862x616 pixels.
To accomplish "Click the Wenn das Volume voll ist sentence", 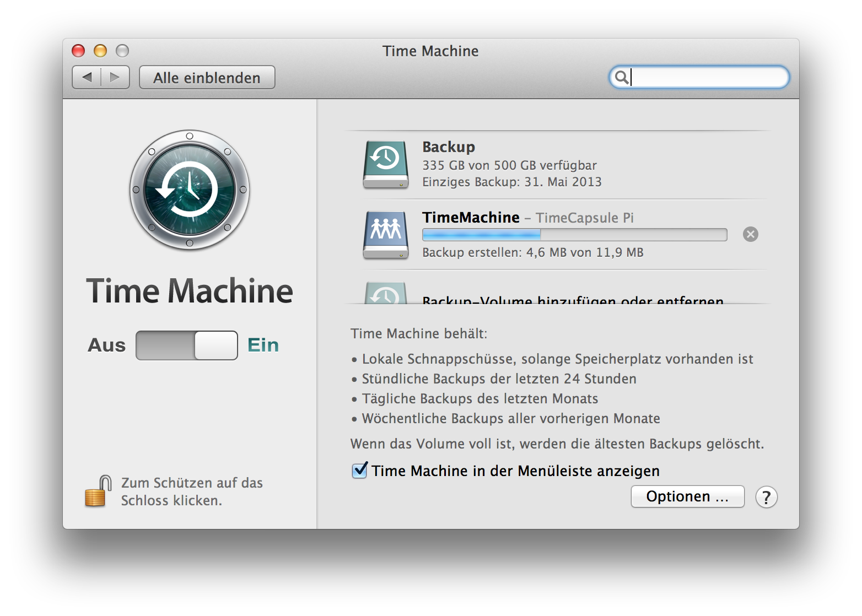I will click(x=557, y=444).
